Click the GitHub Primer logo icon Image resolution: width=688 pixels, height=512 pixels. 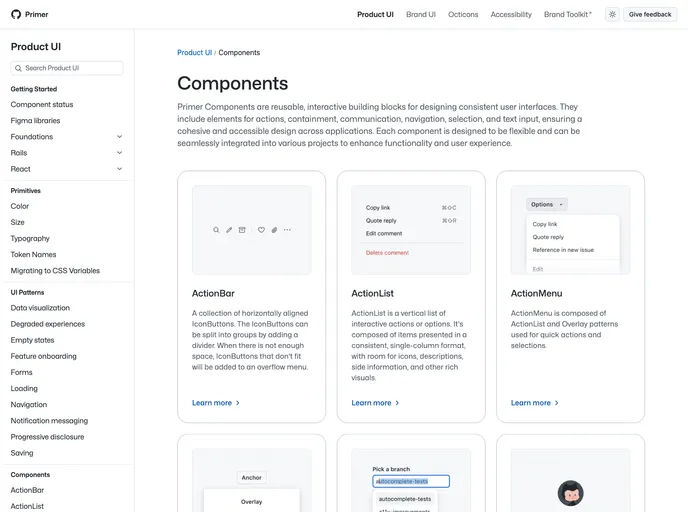(x=16, y=14)
